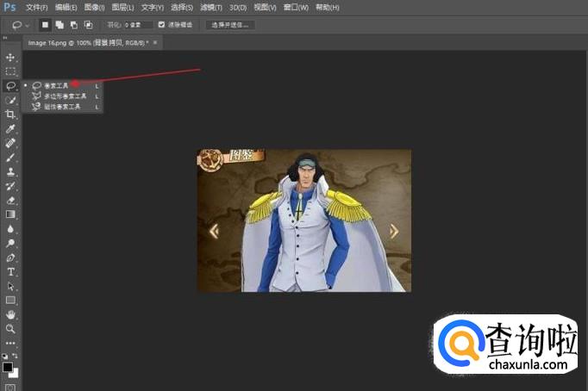
Task: Select the History Brush tool
Action: point(10,186)
